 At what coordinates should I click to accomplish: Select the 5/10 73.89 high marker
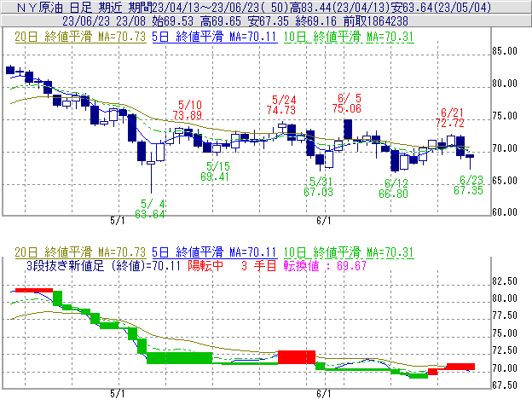pos(188,110)
